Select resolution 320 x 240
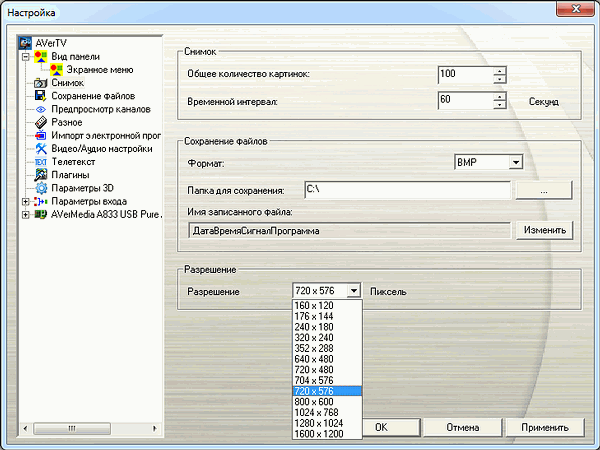 (x=327, y=338)
